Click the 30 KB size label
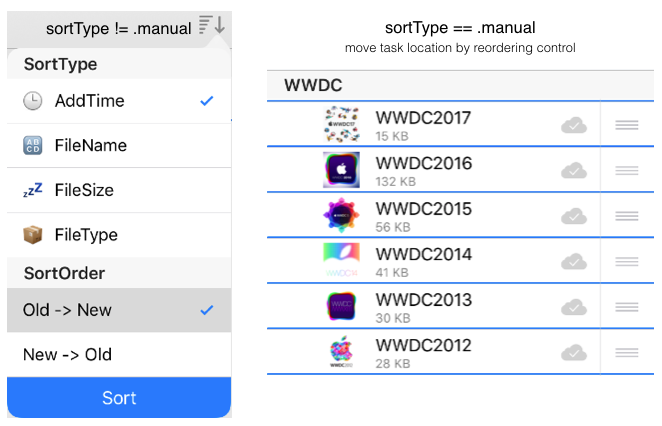Viewport: 662px width, 426px height. (393, 319)
